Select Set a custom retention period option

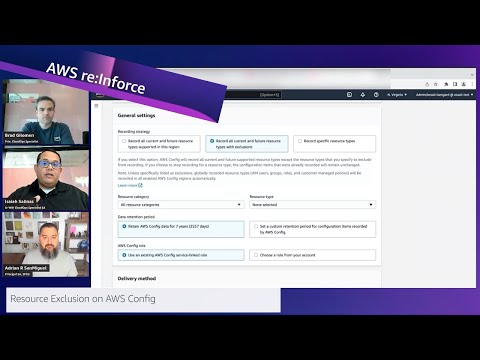pyautogui.click(x=313, y=229)
